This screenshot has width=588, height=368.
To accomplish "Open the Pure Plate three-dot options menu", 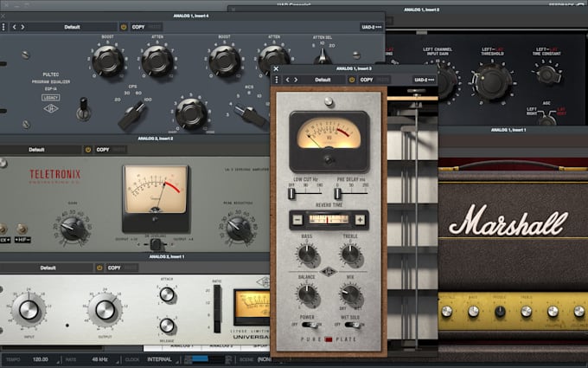I will 277,80.
